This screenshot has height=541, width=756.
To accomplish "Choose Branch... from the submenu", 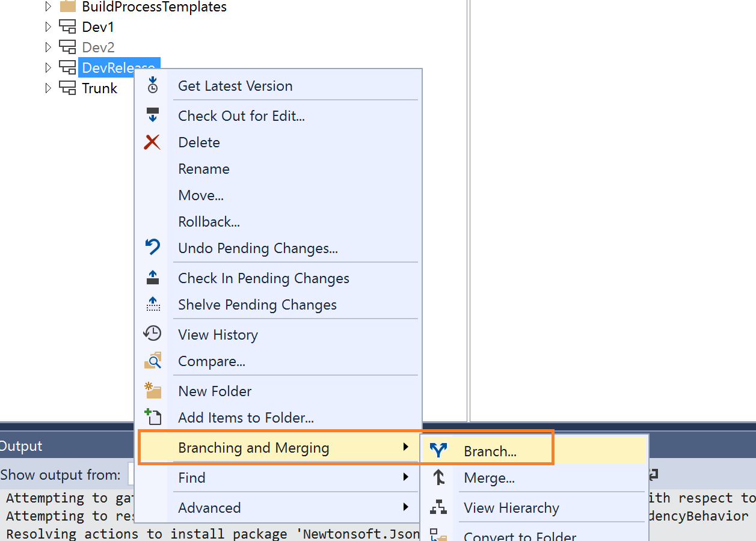I will (x=490, y=451).
